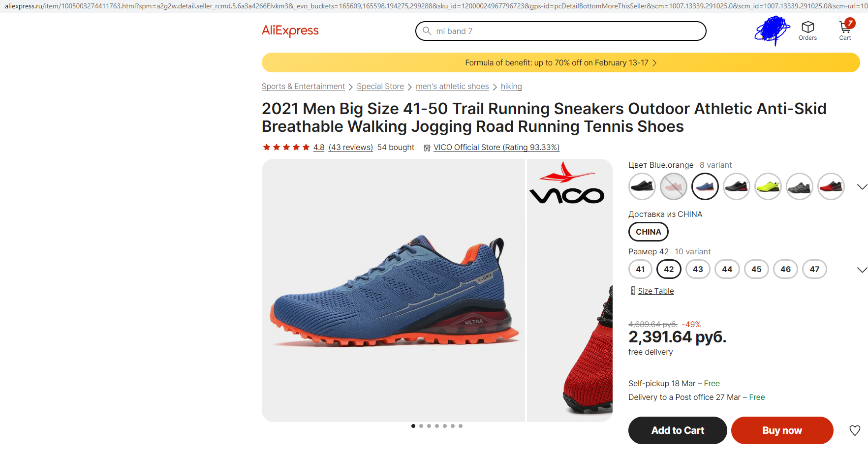
Task: Select the neon yellow shoe color swatch
Action: [768, 187]
